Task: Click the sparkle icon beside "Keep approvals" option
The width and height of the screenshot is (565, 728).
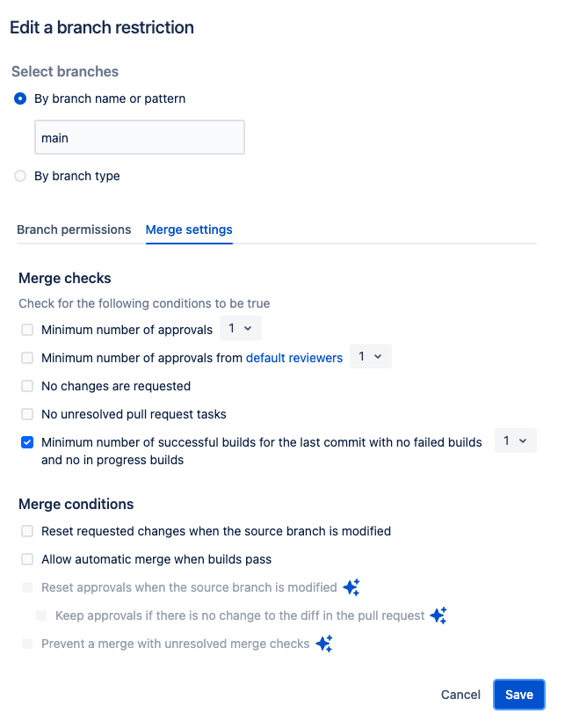Action: tap(438, 615)
